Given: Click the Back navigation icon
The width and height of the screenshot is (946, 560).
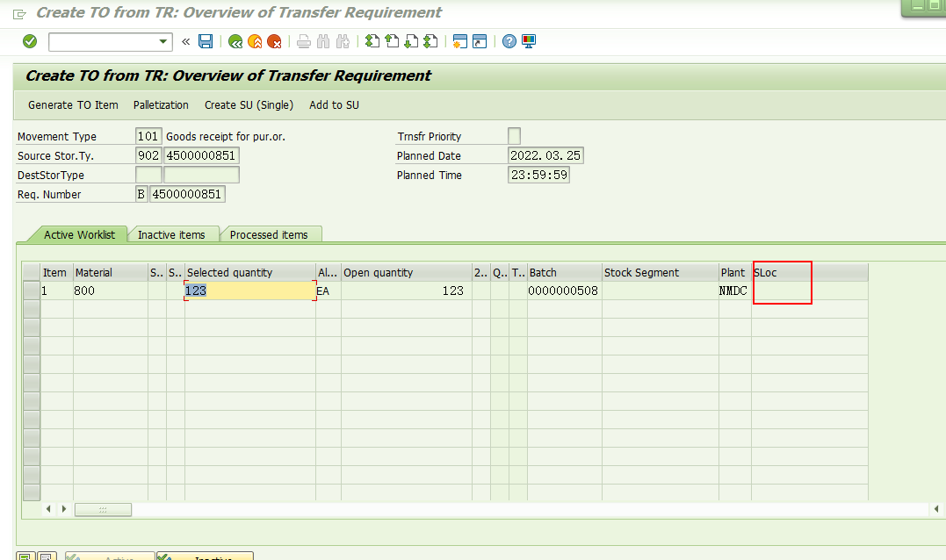Looking at the screenshot, I should pos(236,41).
